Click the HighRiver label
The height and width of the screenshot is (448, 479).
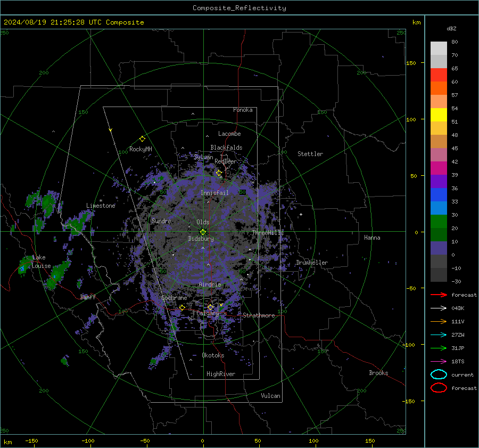pyautogui.click(x=221, y=374)
